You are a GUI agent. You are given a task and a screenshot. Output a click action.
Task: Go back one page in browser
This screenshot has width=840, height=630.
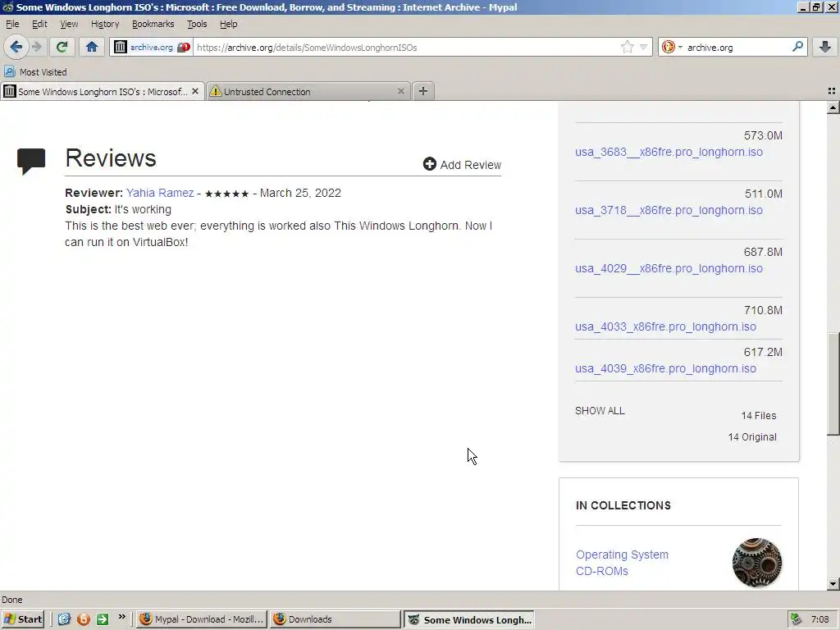tap(16, 47)
